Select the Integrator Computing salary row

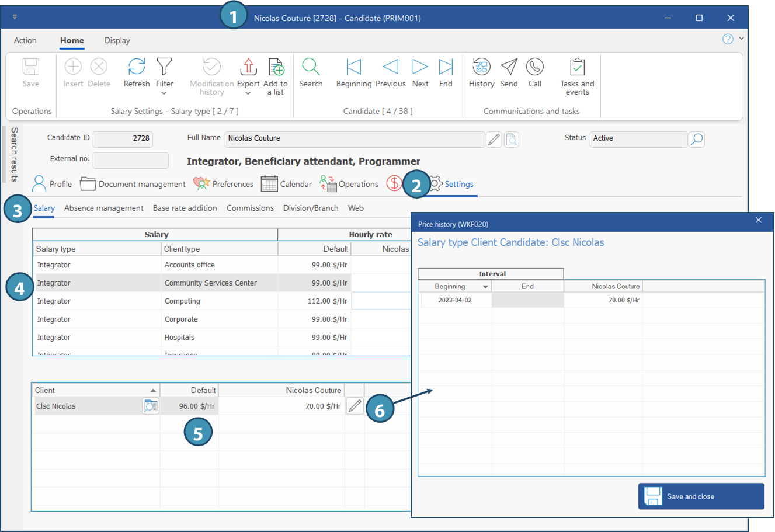tap(182, 301)
